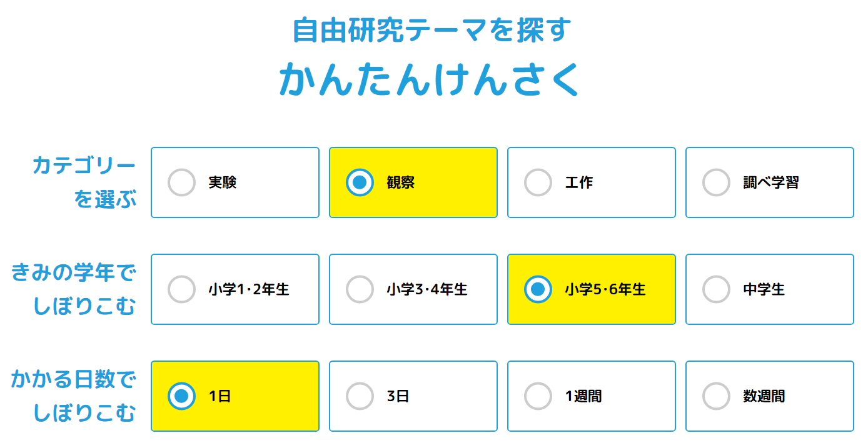Viewport: 868px width, 448px height.
Task: Click the 調べ学習 label text
Action: (x=771, y=182)
